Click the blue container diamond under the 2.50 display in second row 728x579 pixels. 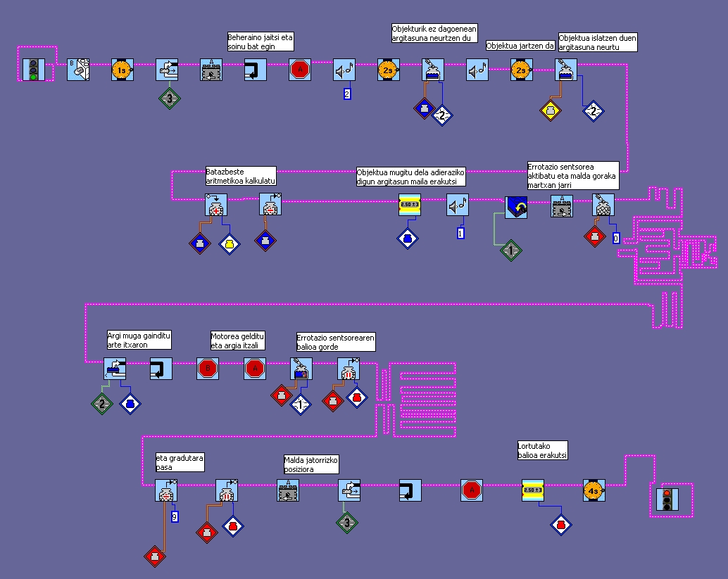408,238
